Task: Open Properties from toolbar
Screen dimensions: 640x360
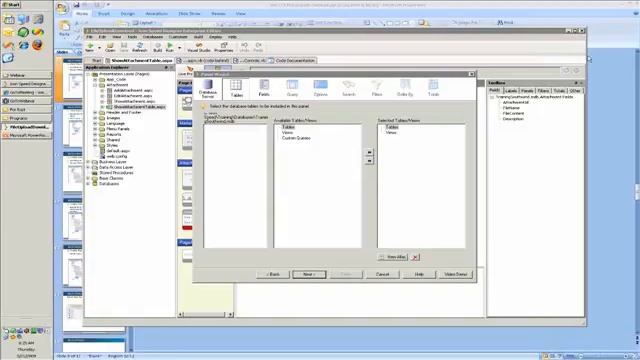Action: coord(224,47)
